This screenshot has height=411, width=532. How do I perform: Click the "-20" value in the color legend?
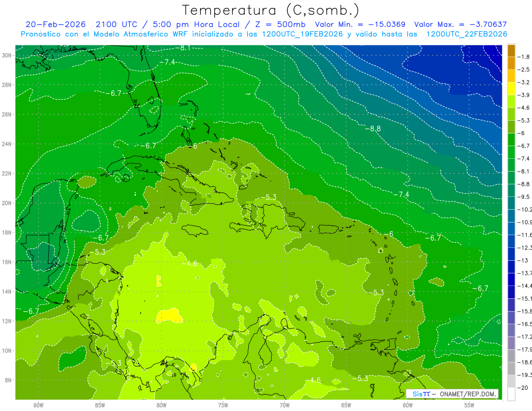pyautogui.click(x=523, y=388)
